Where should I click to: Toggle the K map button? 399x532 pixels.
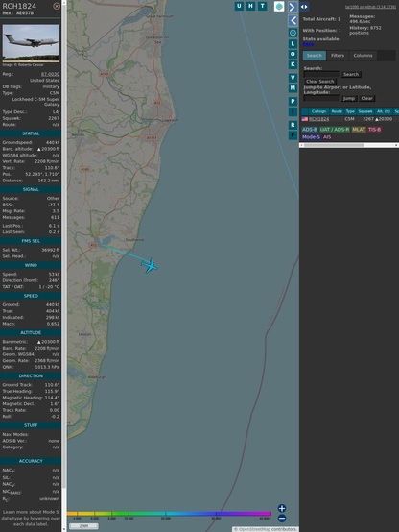click(x=293, y=64)
